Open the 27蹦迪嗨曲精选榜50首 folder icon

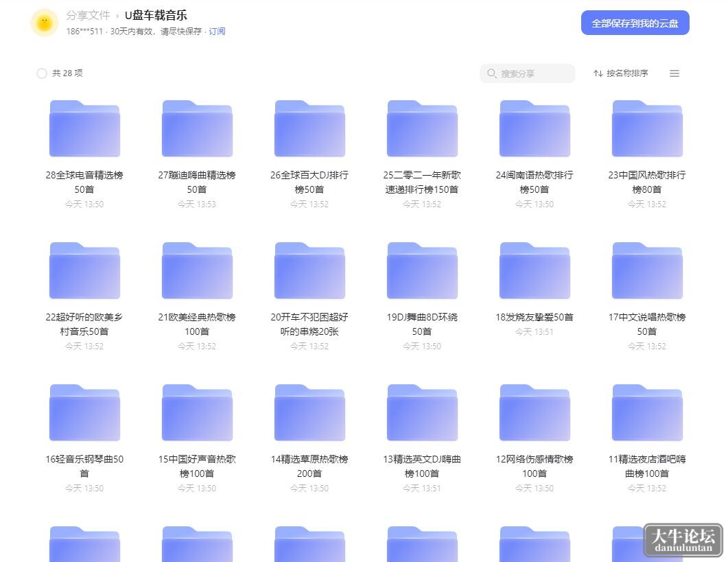197,128
